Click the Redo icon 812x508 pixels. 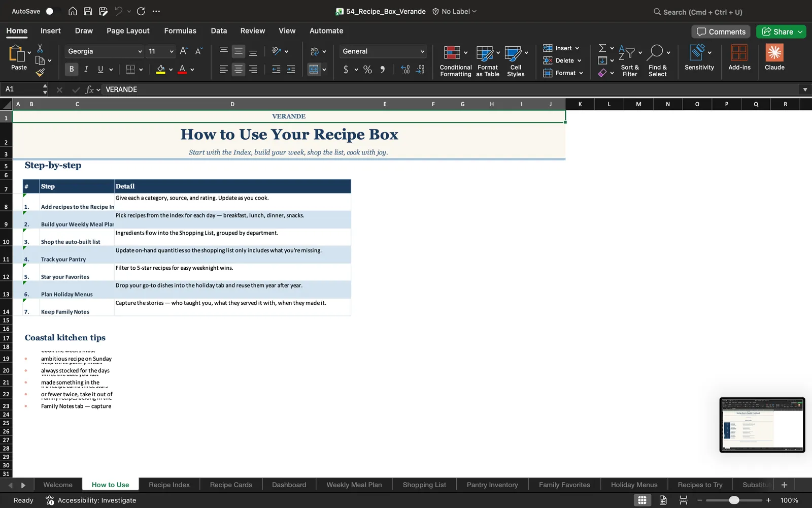point(141,11)
